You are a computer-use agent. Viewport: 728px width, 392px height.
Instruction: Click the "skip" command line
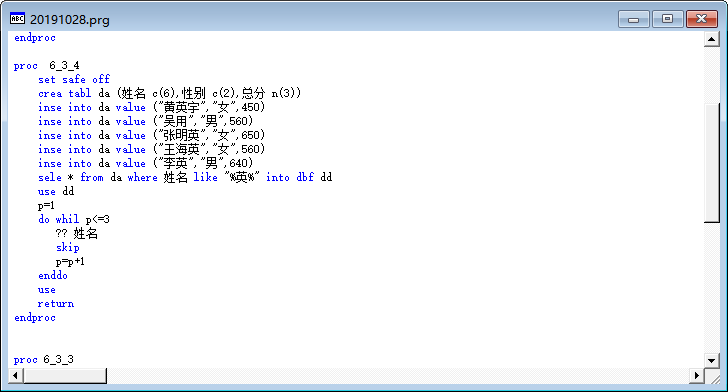pyautogui.click(x=68, y=248)
